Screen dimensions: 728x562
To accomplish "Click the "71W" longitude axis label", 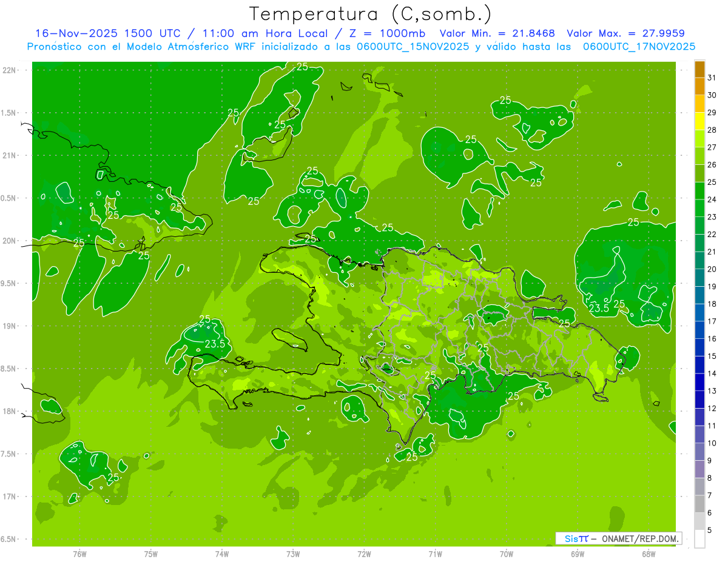I will click(435, 554).
